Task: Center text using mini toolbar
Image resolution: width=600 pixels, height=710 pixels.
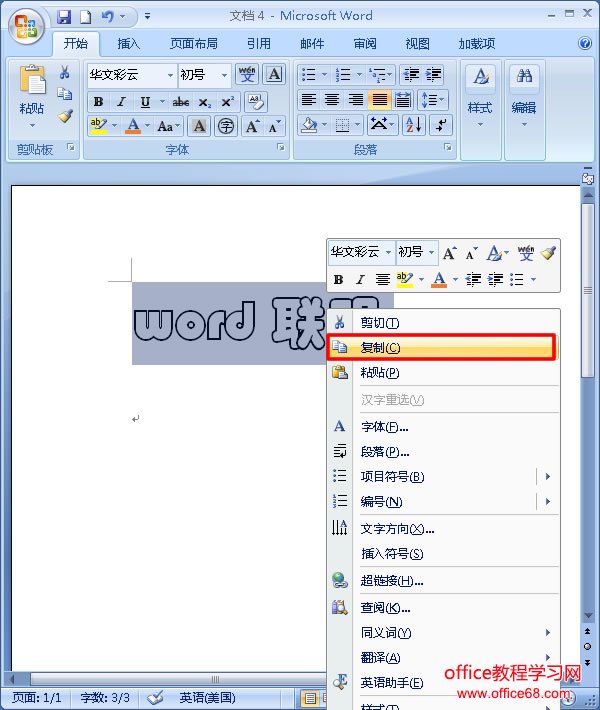Action: (383, 279)
